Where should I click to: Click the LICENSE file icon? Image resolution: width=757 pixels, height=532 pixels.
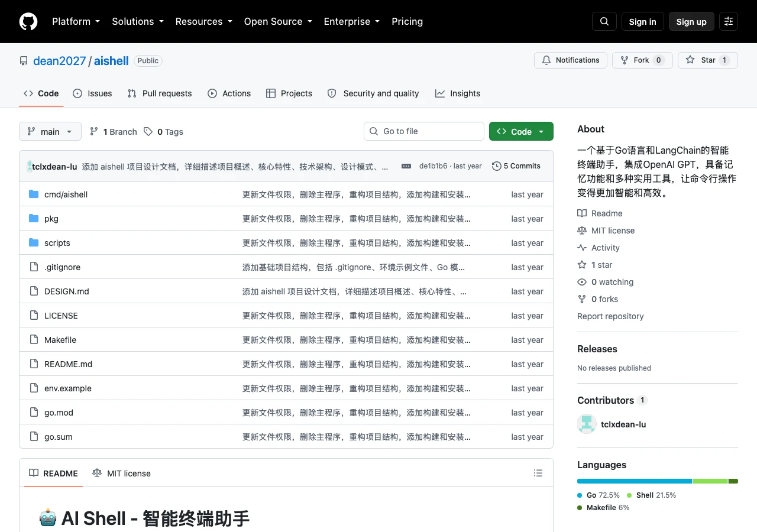pos(34,316)
